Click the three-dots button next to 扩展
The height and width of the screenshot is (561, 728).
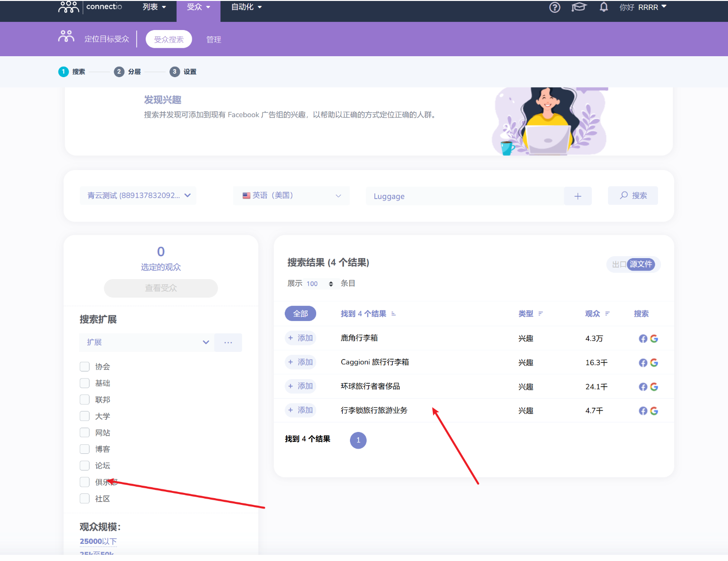pos(228,342)
